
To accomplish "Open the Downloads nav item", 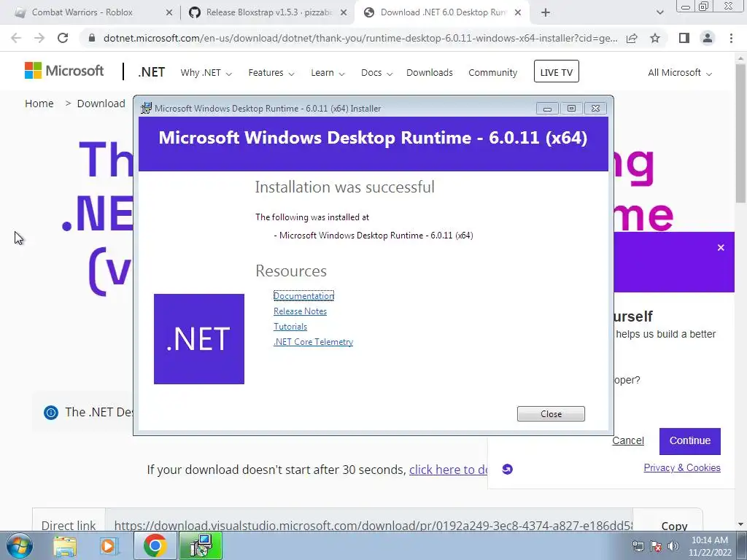I will [x=429, y=73].
